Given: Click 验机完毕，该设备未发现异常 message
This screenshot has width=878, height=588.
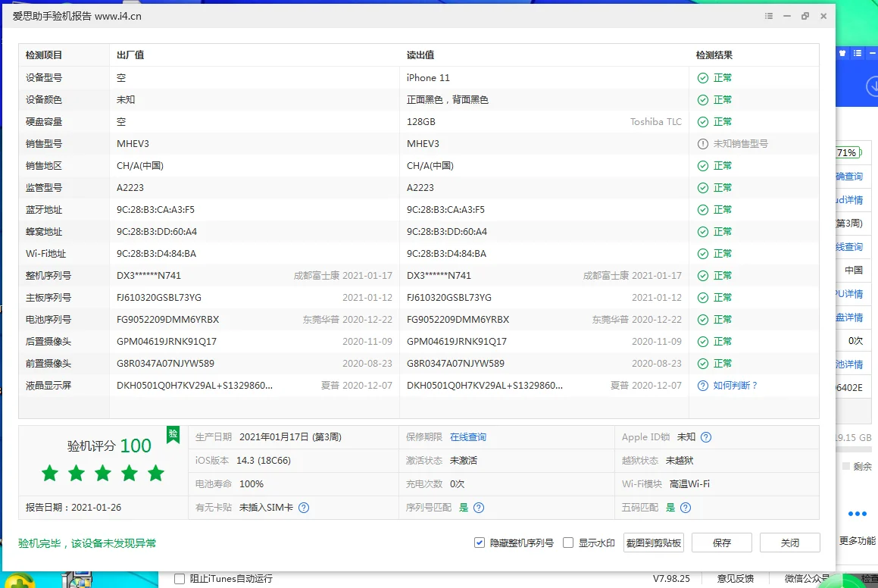Looking at the screenshot, I should coord(87,543).
